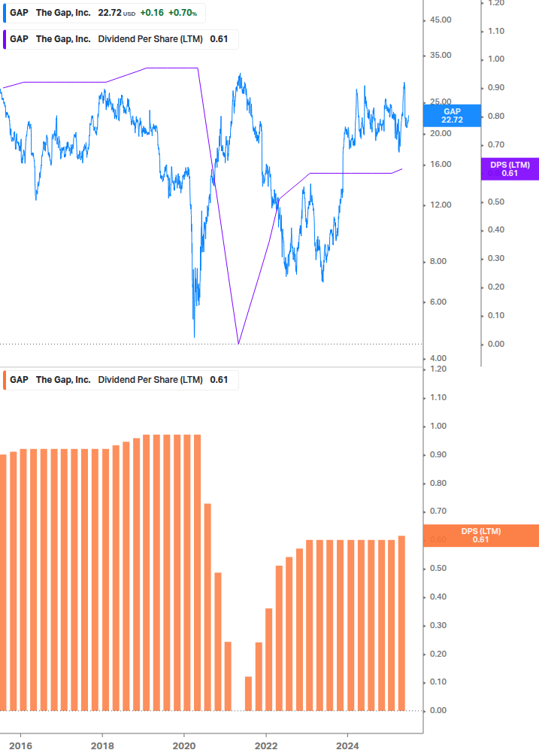Screen dimensions: 539x756
Task: Click the purple DPS (LTM) 0.61 axis label
Action: tap(510, 169)
